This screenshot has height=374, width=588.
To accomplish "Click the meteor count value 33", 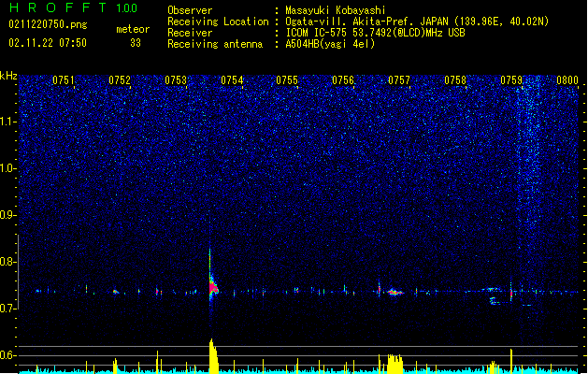I will pos(136,43).
